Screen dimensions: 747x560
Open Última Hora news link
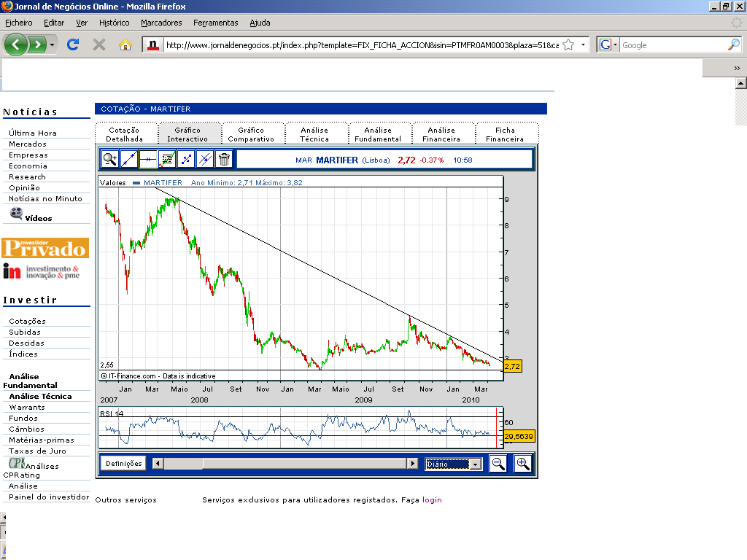[x=33, y=133]
